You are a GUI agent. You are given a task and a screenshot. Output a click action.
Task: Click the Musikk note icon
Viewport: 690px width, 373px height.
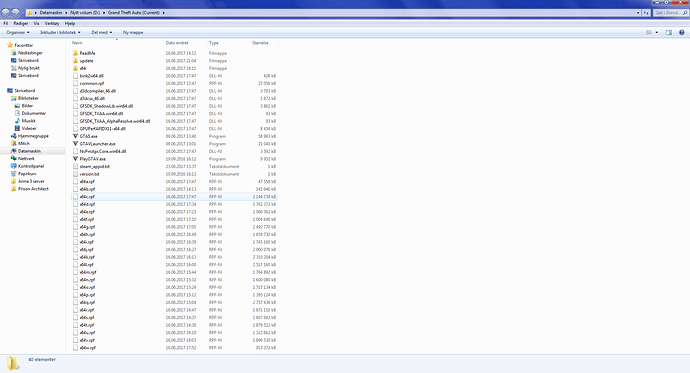click(x=17, y=121)
